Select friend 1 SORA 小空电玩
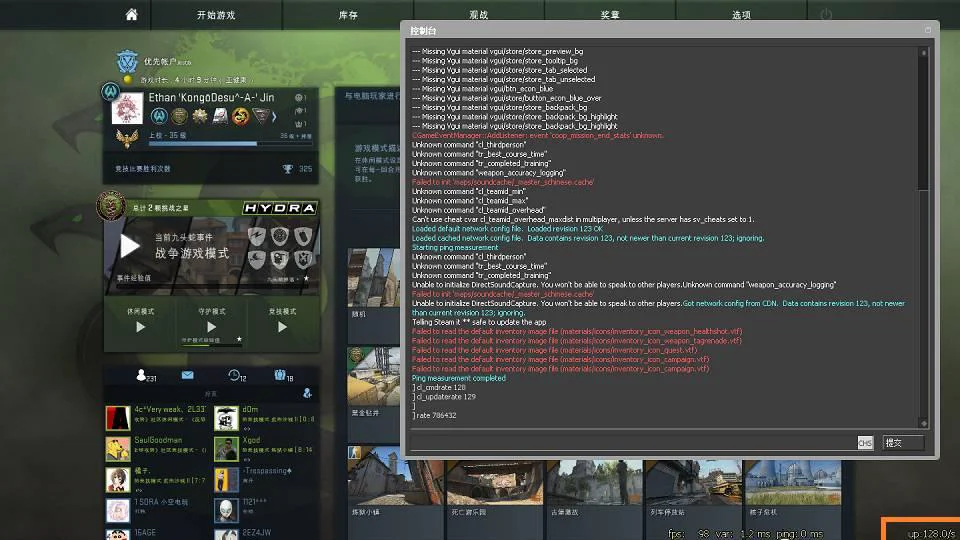 pyautogui.click(x=157, y=510)
